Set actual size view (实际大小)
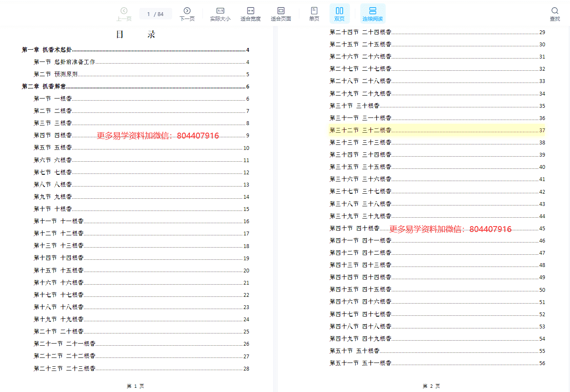Image resolution: width=570 pixels, height=392 pixels. click(x=220, y=13)
